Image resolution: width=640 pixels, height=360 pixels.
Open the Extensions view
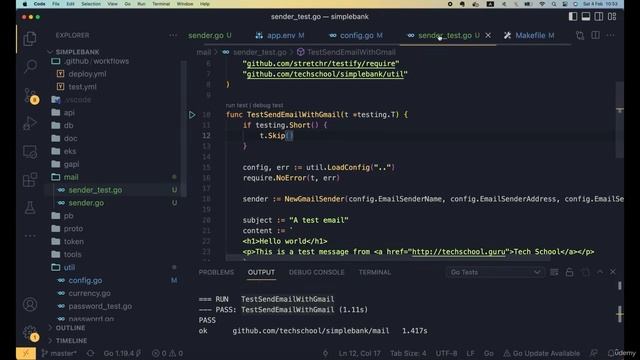30,180
